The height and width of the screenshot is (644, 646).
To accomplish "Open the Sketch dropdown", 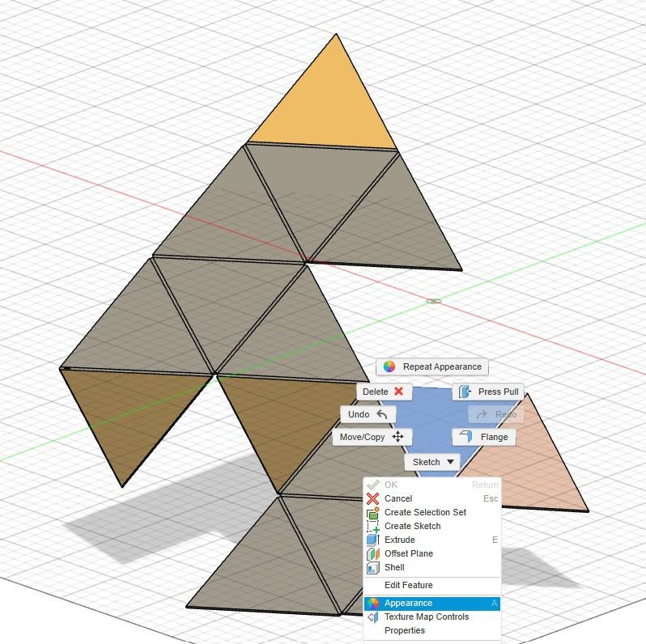I will (x=432, y=462).
